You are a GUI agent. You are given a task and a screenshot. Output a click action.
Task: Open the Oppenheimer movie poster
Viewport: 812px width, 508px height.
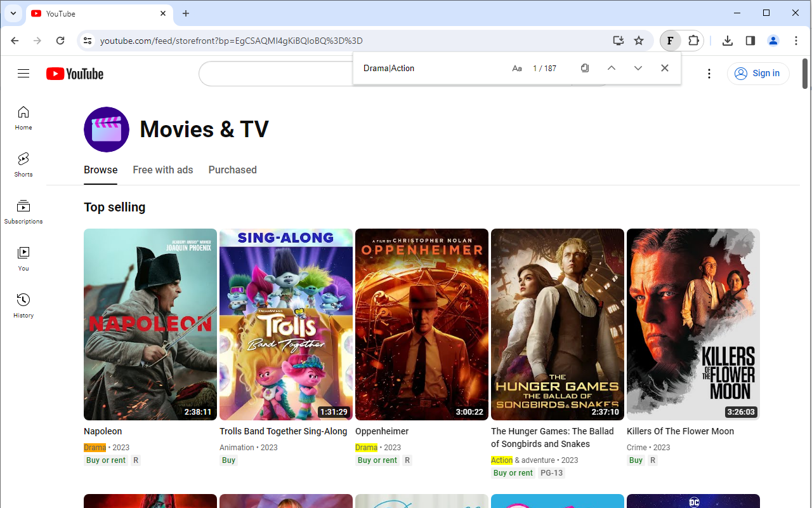click(x=422, y=324)
